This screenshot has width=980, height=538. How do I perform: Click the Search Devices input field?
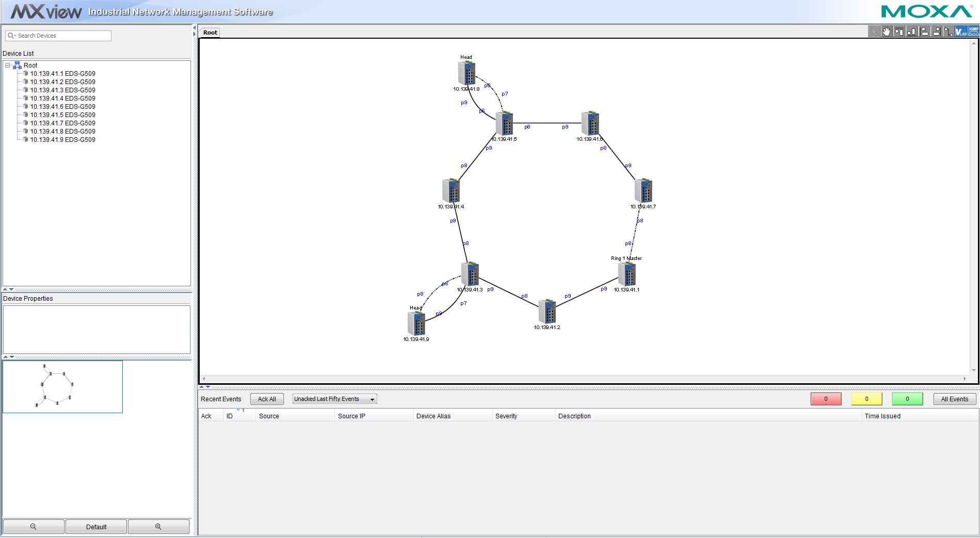click(x=63, y=36)
